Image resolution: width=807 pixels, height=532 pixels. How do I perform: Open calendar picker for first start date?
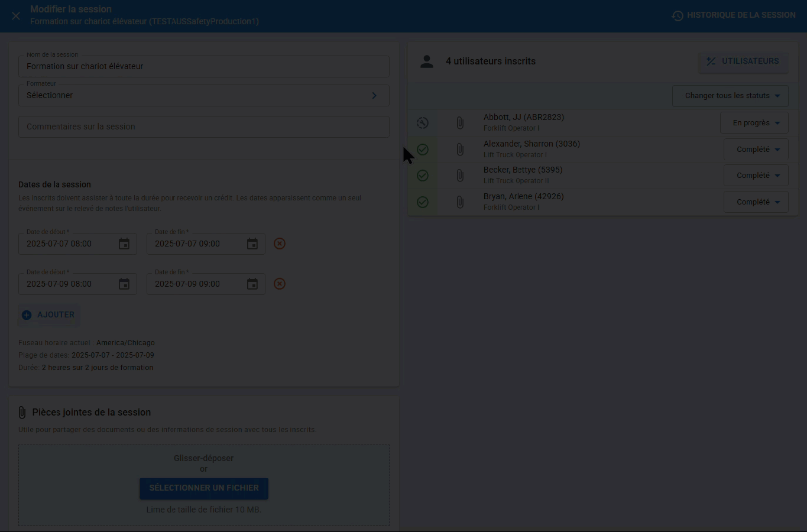(124, 244)
